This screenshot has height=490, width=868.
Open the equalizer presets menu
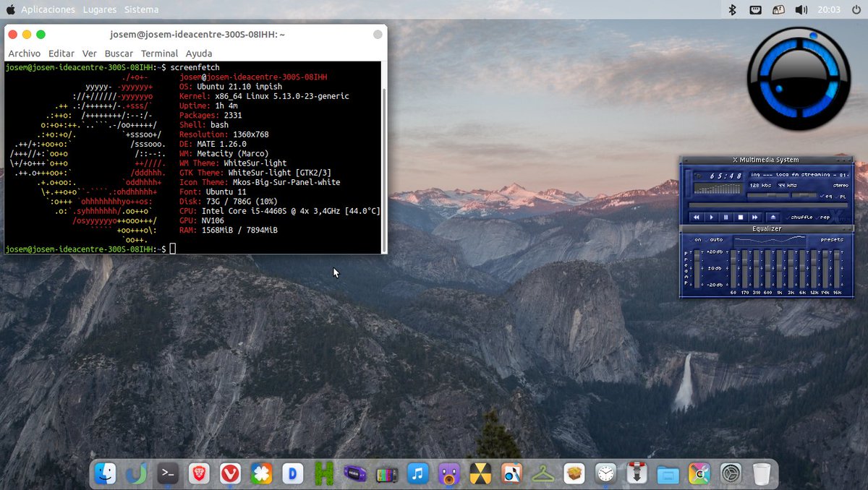pos(833,240)
